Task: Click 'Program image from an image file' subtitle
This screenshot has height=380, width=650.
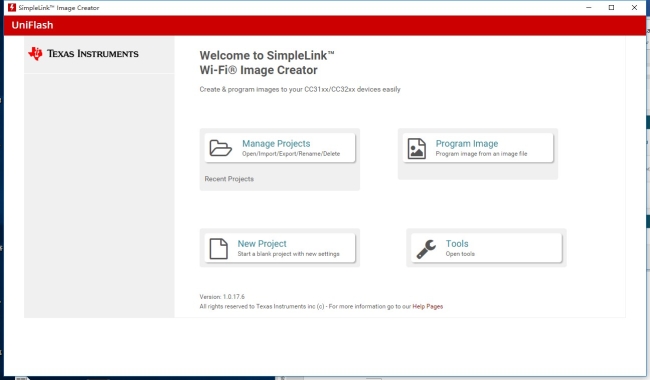Action: pyautogui.click(x=481, y=154)
